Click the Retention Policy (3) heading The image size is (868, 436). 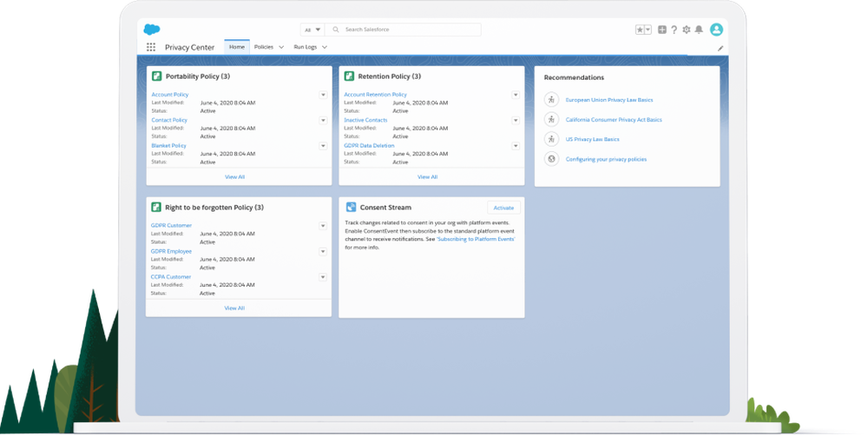pyautogui.click(x=389, y=76)
